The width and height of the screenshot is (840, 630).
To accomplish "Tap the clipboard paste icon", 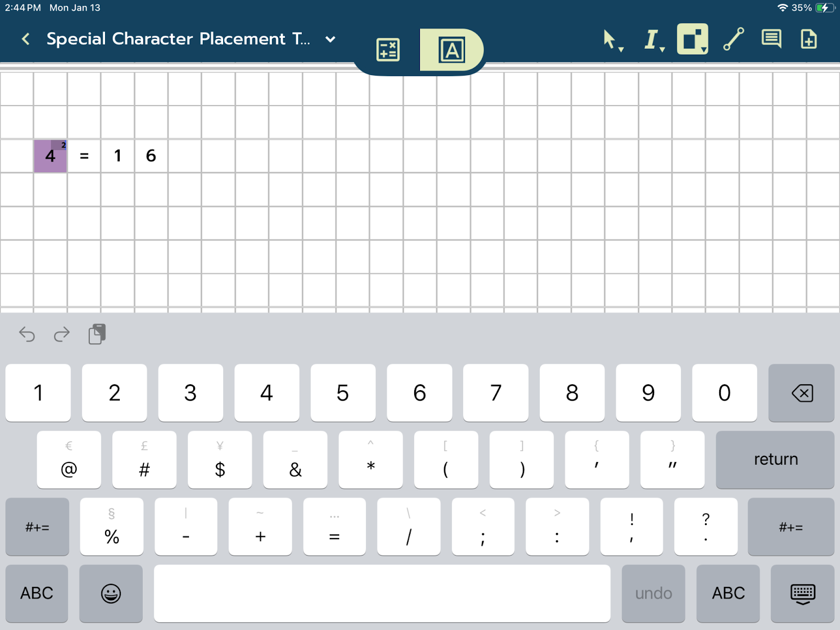I will coord(97,334).
